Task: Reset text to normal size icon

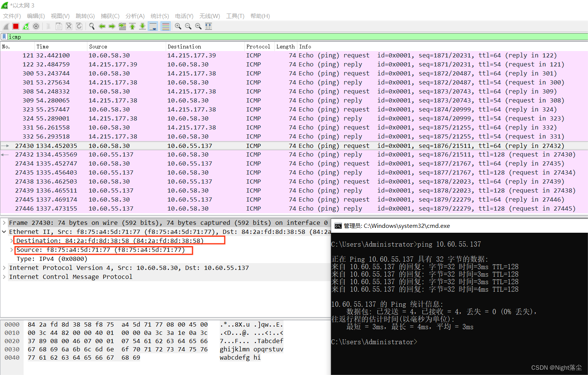Action: pos(198,26)
